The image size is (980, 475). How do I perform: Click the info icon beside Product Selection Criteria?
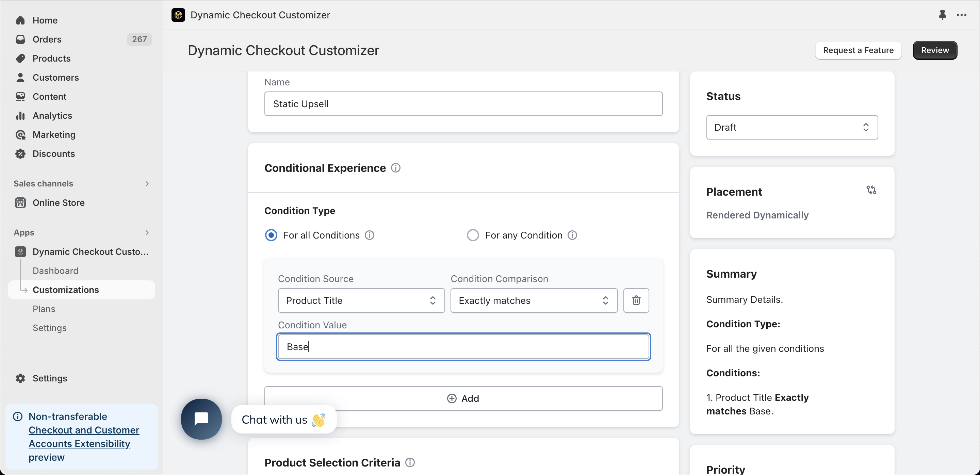(x=410, y=462)
